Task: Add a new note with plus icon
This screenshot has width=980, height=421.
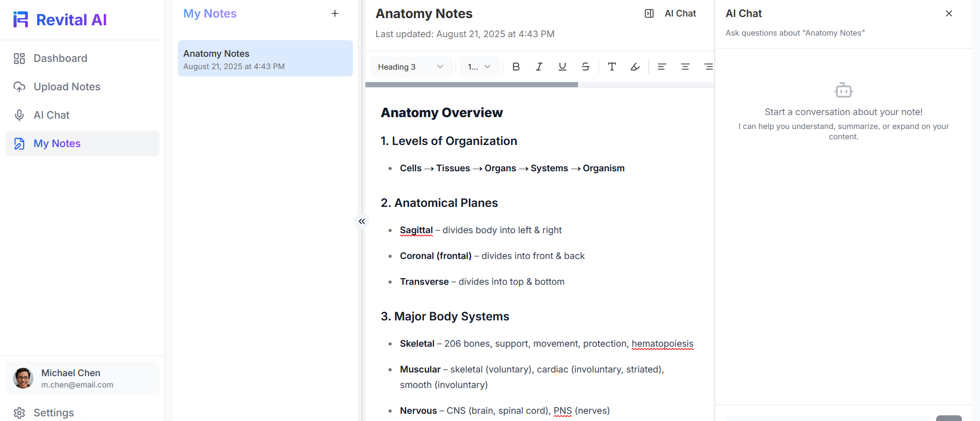Action: tap(335, 13)
